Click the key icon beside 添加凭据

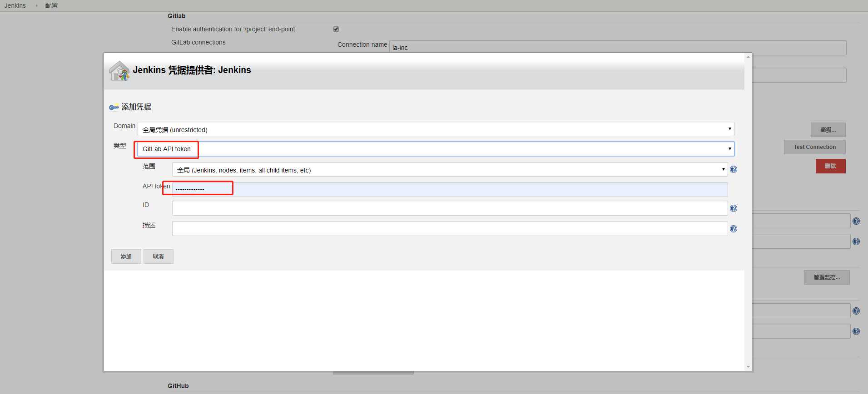click(x=114, y=108)
